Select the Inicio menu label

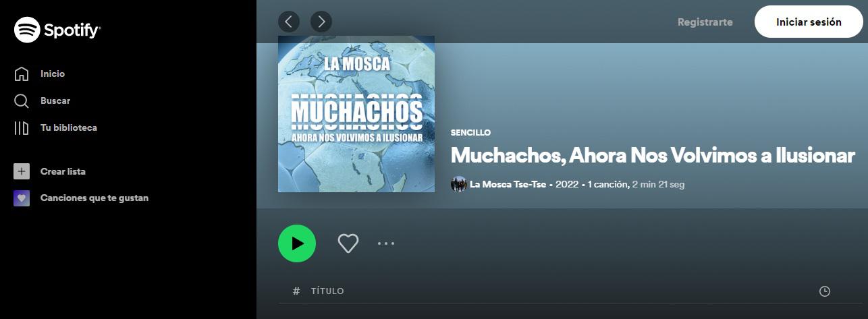click(53, 74)
